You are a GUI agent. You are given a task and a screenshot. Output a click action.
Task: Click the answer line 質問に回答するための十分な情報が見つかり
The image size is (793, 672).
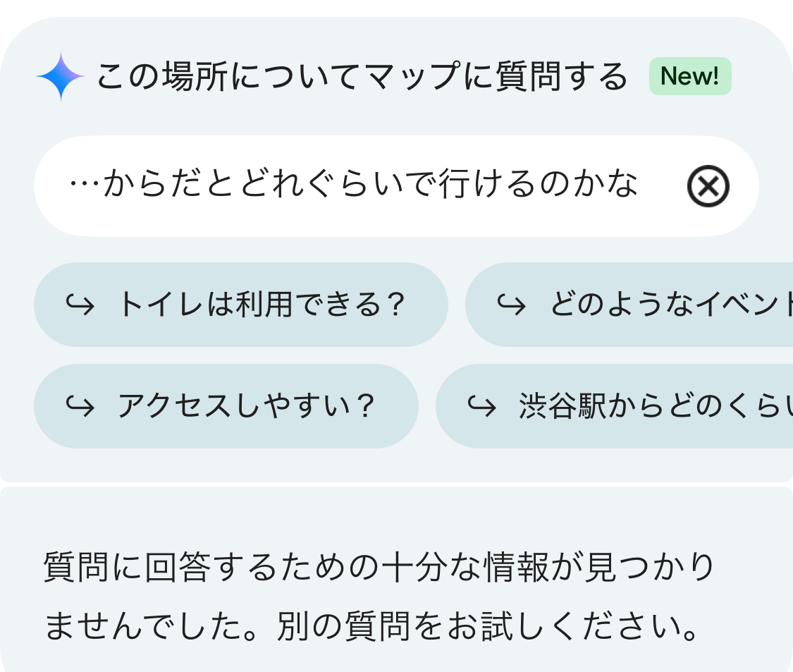click(379, 568)
